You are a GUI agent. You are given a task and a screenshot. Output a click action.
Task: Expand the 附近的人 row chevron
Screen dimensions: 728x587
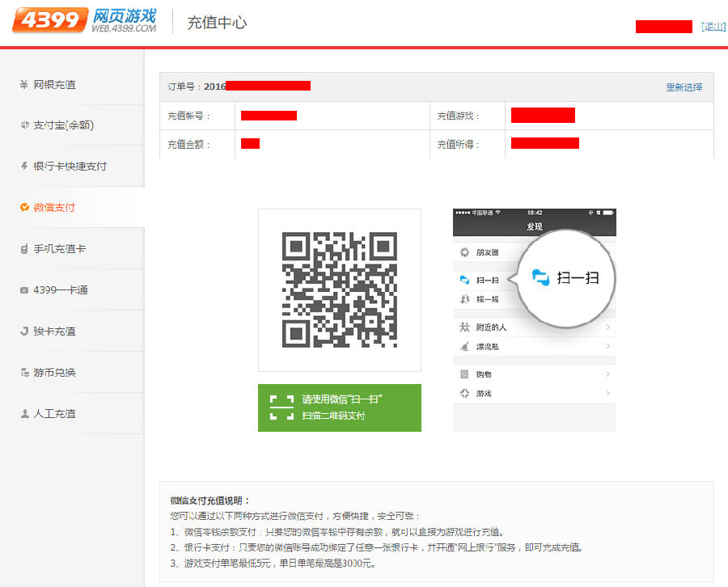[x=608, y=326]
